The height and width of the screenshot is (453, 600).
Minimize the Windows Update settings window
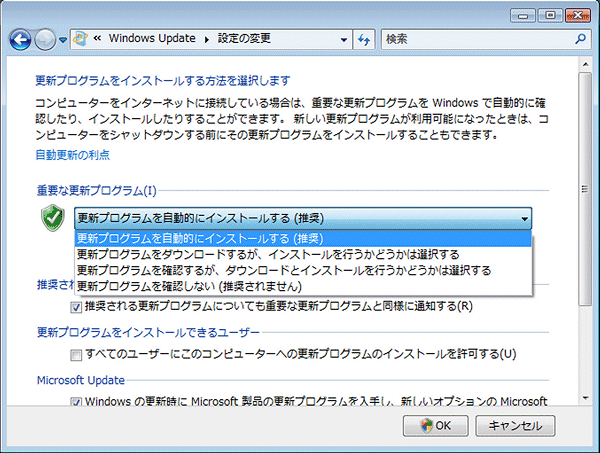[523, 15]
